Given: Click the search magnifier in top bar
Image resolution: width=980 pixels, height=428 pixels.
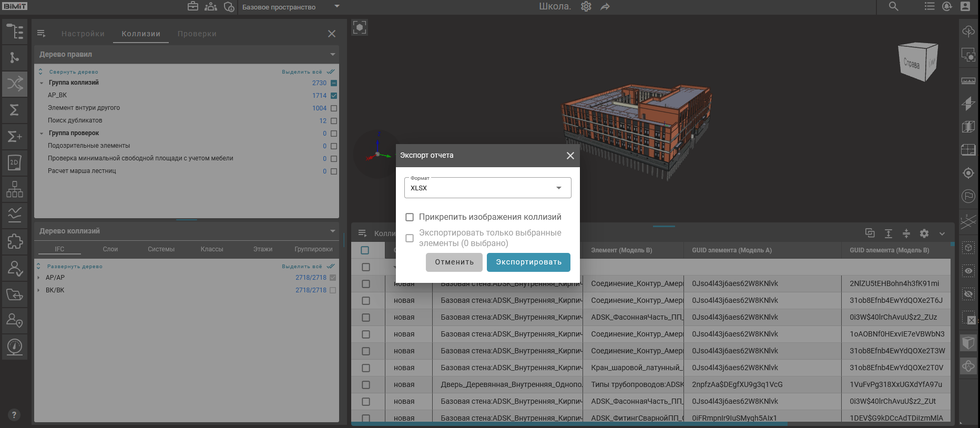Looking at the screenshot, I should pyautogui.click(x=893, y=7).
